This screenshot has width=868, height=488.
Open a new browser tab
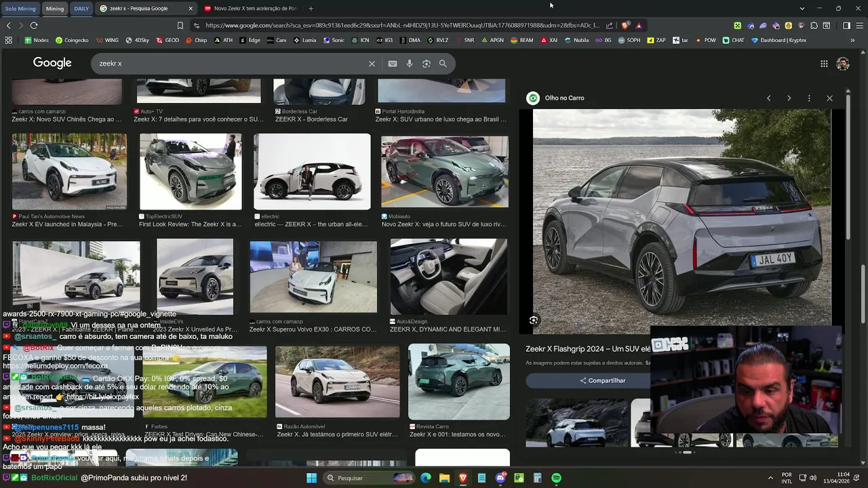(x=311, y=9)
